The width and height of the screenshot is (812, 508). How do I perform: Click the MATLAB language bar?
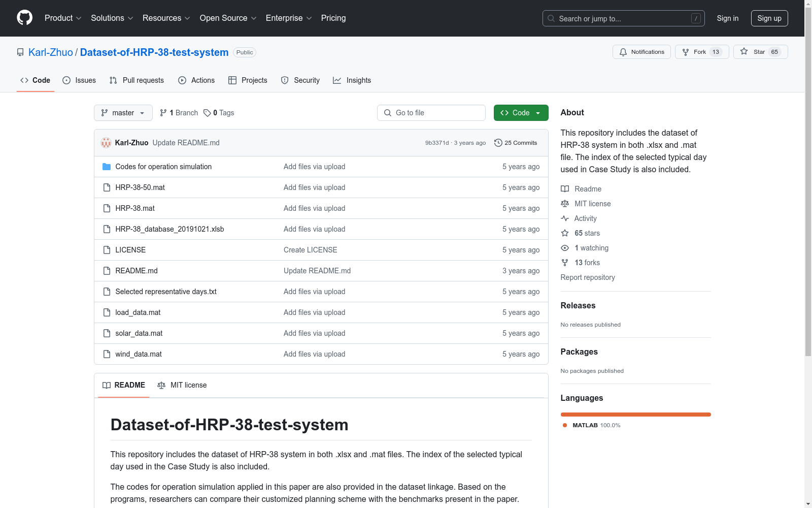point(636,415)
